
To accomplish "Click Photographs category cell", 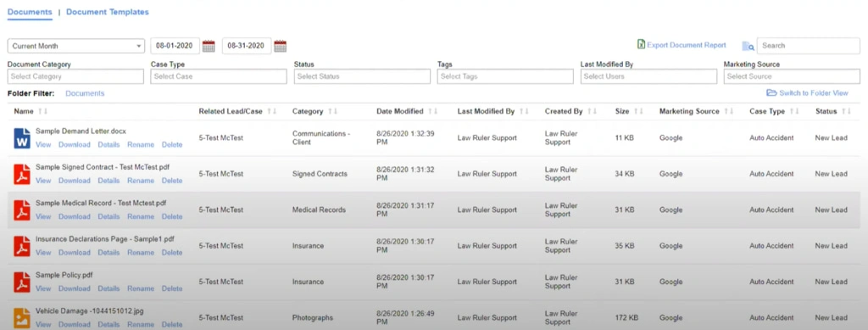I will (x=313, y=318).
